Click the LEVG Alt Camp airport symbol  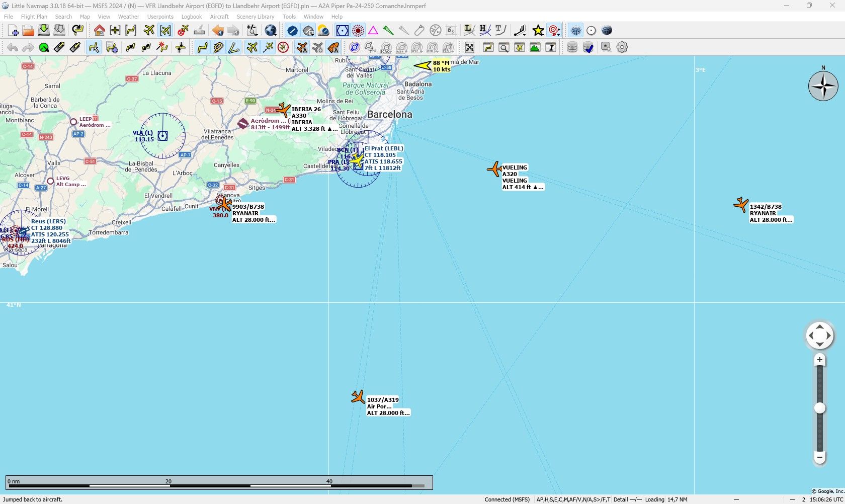pos(50,181)
